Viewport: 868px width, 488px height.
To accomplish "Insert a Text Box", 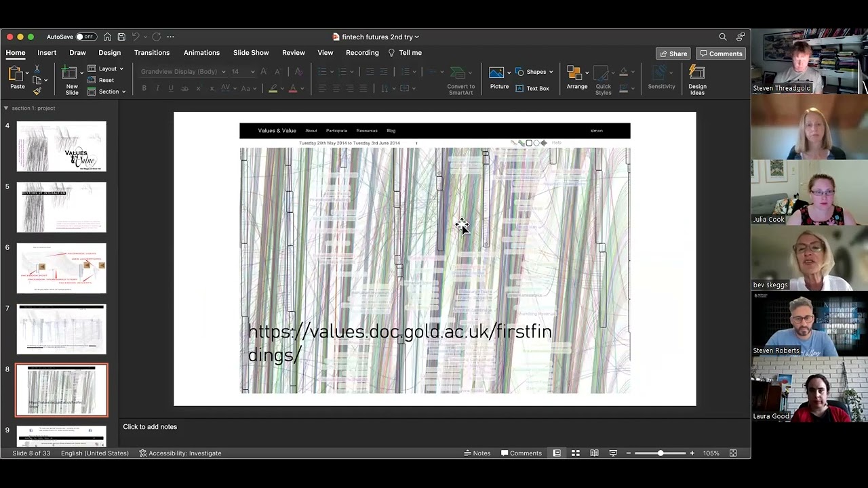I will (532, 88).
